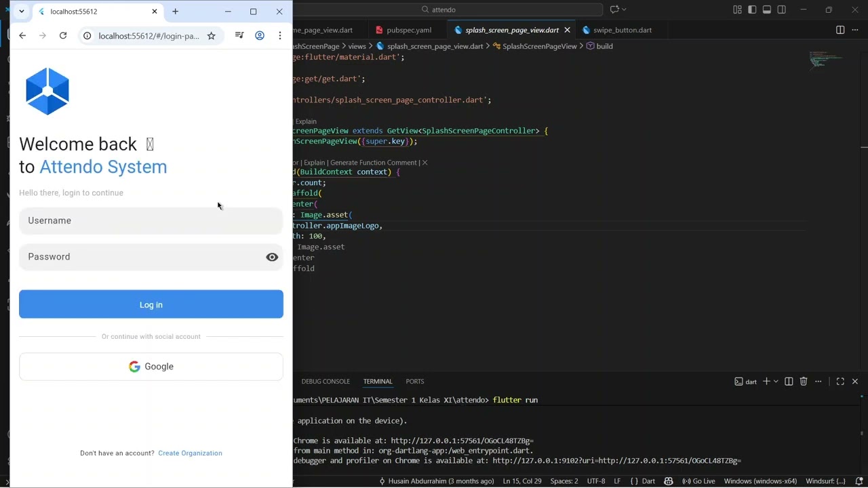Open the Create Organization link
The width and height of the screenshot is (868, 488).
[x=190, y=453]
